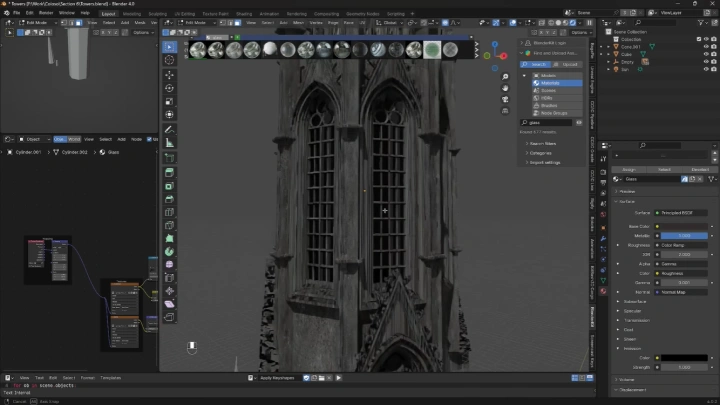The image size is (720, 405).
Task: Select the 3D Cursor tool
Action: (169, 60)
